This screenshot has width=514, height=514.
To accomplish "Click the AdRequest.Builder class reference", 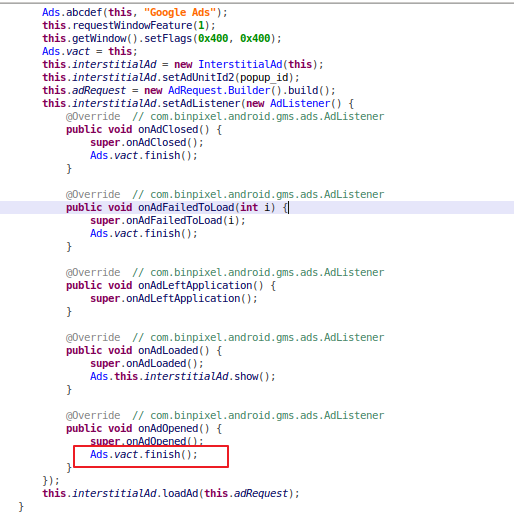I will tap(219, 90).
